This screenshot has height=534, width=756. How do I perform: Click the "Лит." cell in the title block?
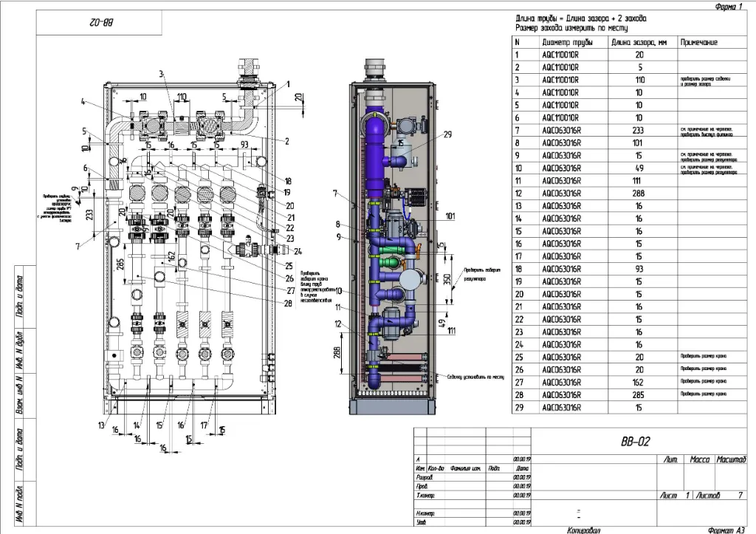[x=670, y=460]
